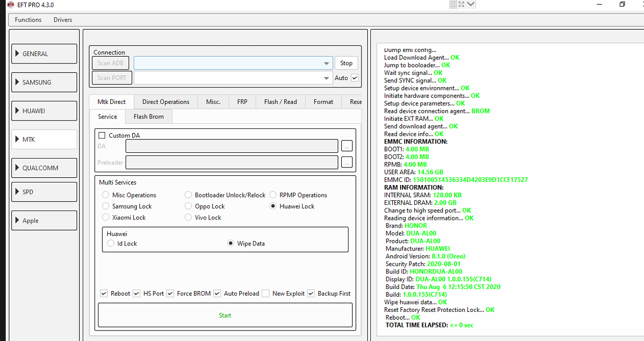Click the Start button
This screenshot has height=341, width=644.
click(x=225, y=315)
